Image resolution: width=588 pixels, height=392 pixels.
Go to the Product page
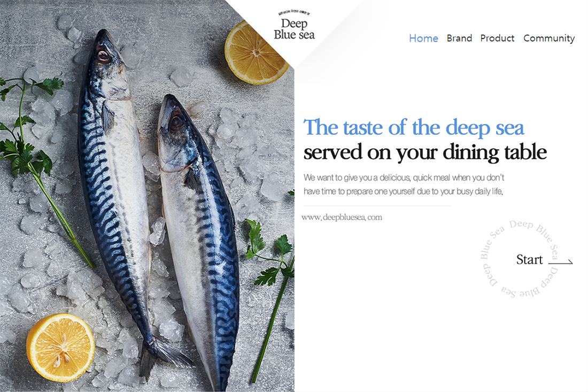[497, 39]
